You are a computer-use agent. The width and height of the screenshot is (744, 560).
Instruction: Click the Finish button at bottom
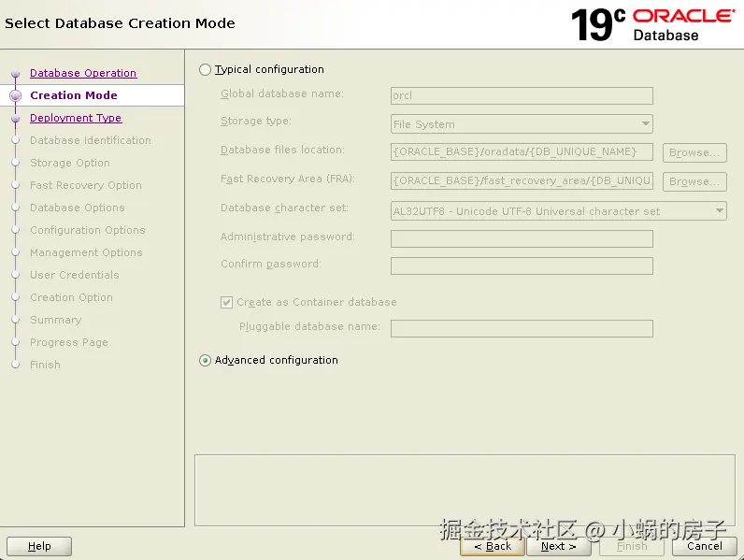pyautogui.click(x=632, y=546)
